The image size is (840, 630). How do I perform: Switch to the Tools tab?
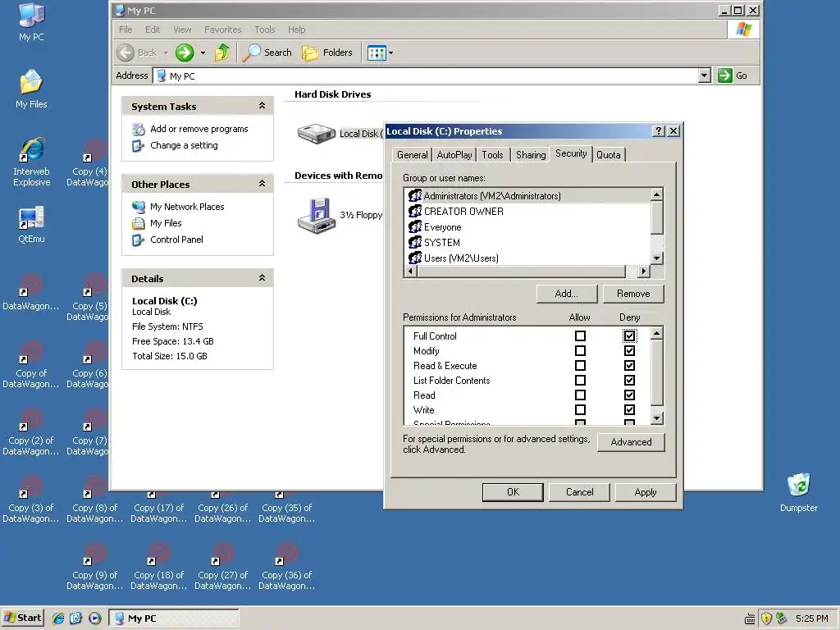click(492, 155)
